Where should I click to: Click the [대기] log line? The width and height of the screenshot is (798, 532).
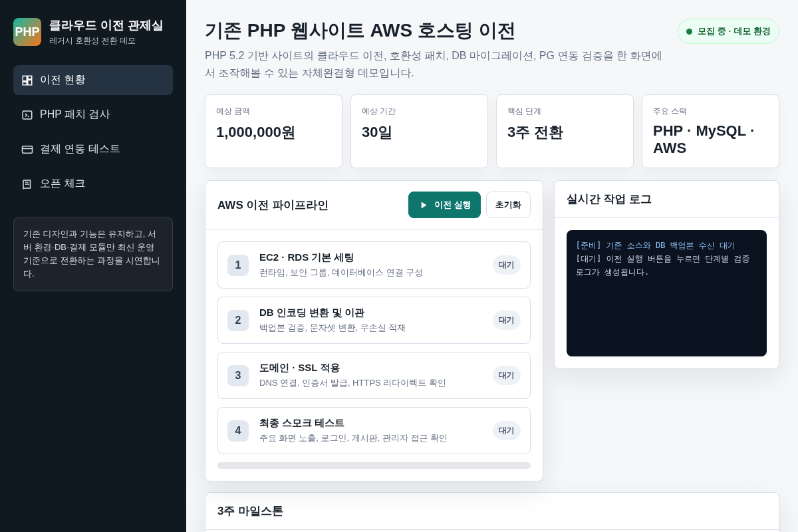(662, 265)
